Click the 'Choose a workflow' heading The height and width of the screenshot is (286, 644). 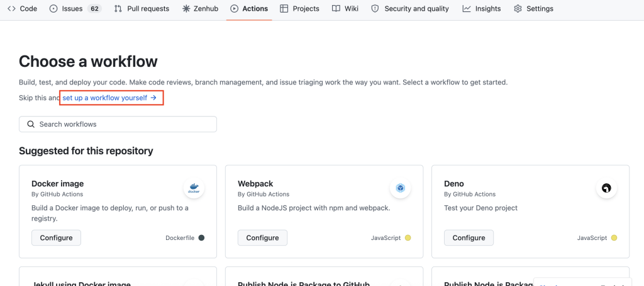click(x=88, y=62)
